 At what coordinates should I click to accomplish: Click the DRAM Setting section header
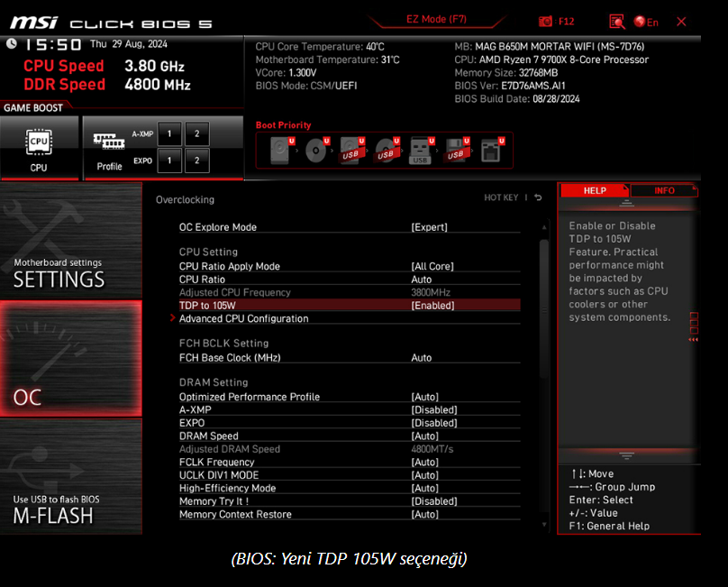coord(214,382)
